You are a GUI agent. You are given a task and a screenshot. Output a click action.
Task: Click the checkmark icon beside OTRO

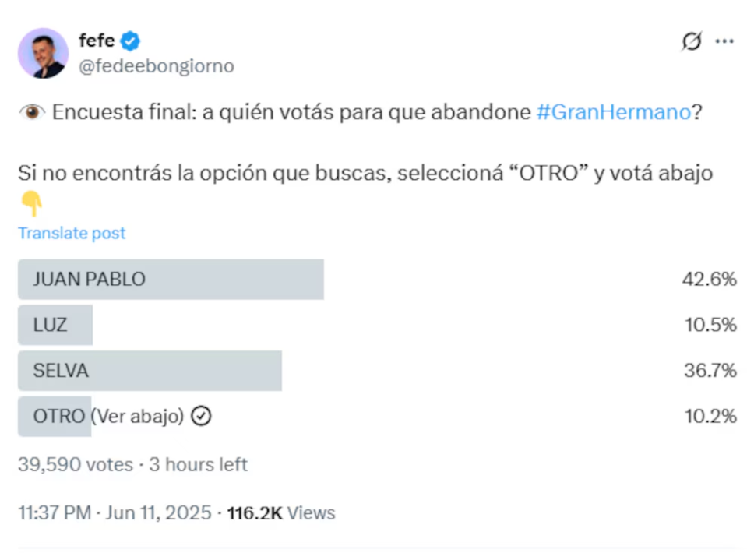pos(202,417)
